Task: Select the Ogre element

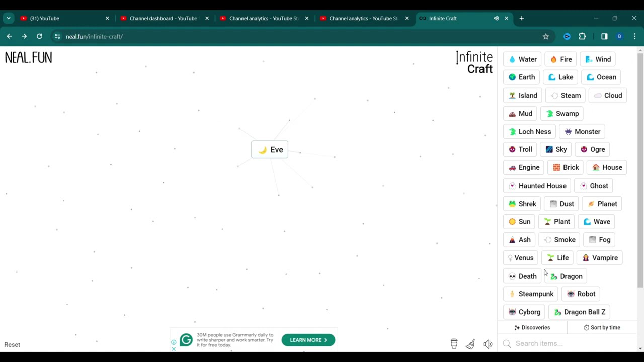Action: (x=593, y=149)
